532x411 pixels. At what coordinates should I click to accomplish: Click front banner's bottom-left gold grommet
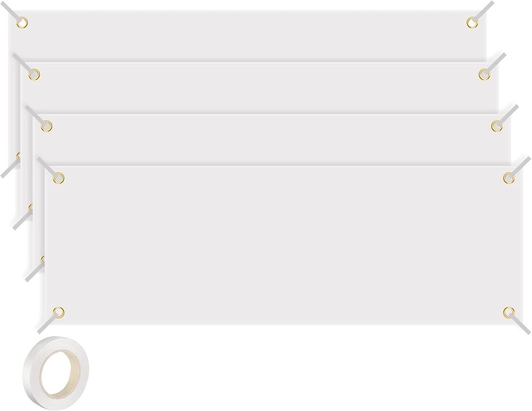point(59,312)
